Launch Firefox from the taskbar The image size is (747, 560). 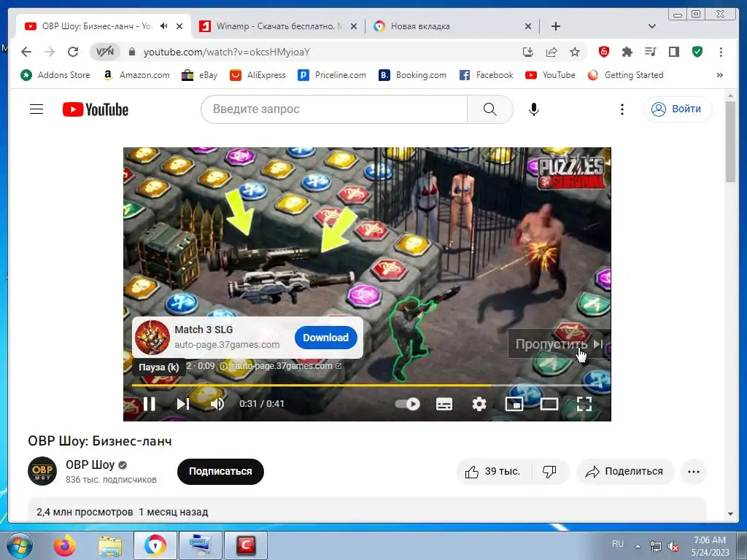65,545
